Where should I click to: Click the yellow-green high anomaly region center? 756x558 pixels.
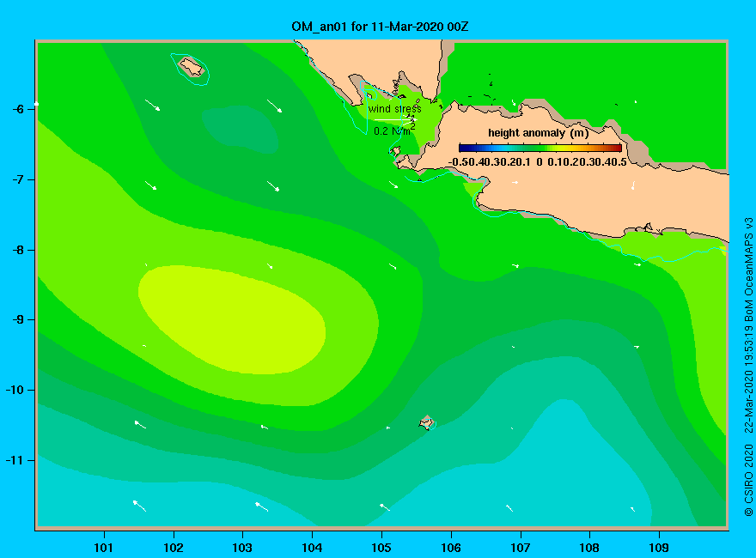231,319
